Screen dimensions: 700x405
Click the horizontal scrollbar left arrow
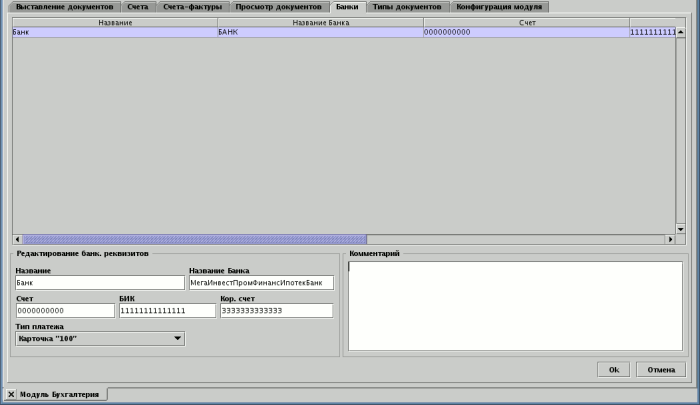17,239
